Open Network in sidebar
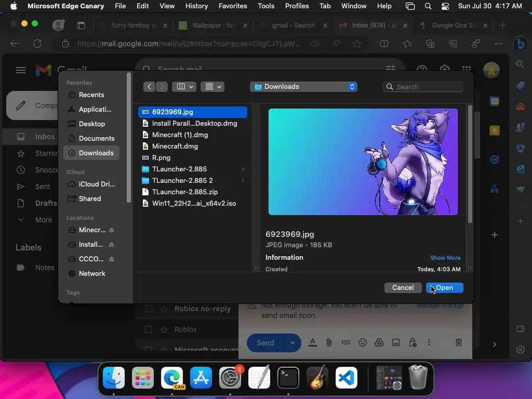The height and width of the screenshot is (399, 532). [x=91, y=273]
